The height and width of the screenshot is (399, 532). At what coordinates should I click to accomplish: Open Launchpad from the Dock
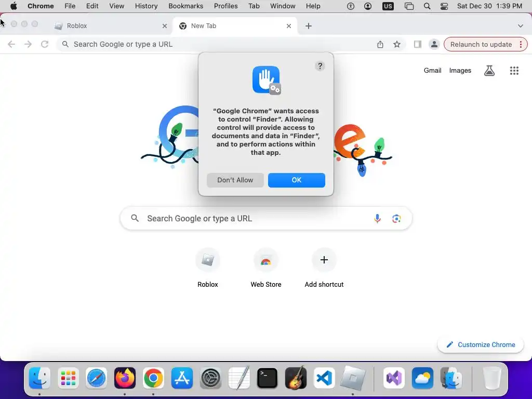(x=68, y=378)
